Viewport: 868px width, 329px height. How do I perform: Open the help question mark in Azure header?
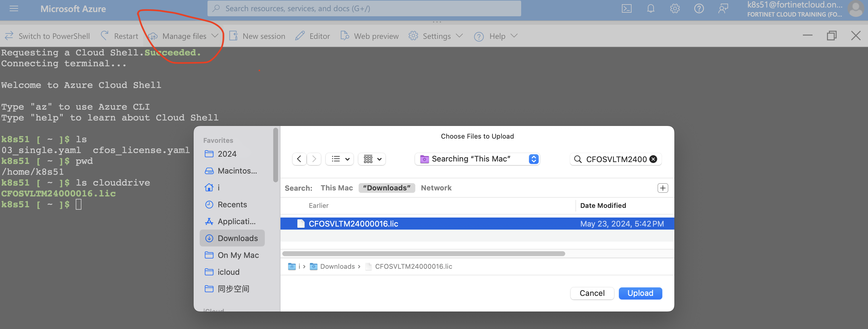[699, 9]
